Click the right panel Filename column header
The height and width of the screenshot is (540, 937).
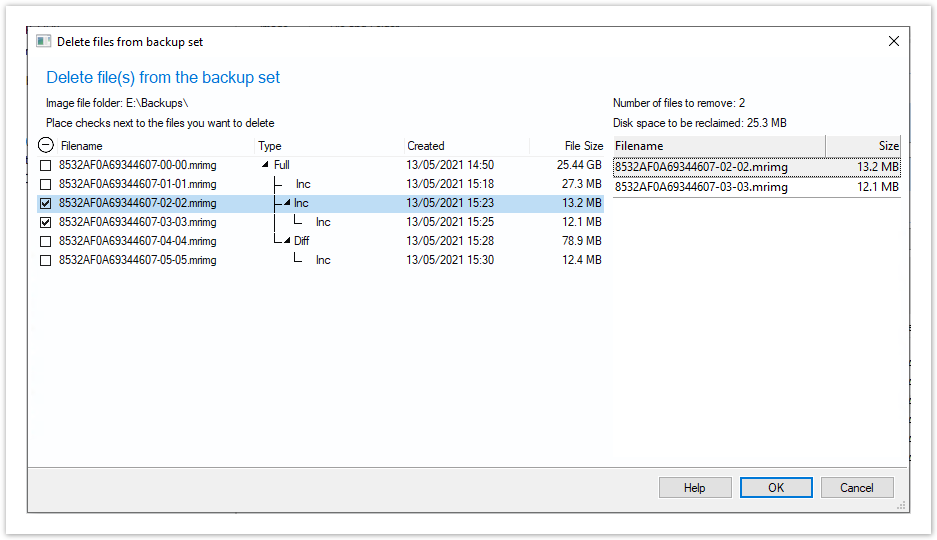click(719, 146)
